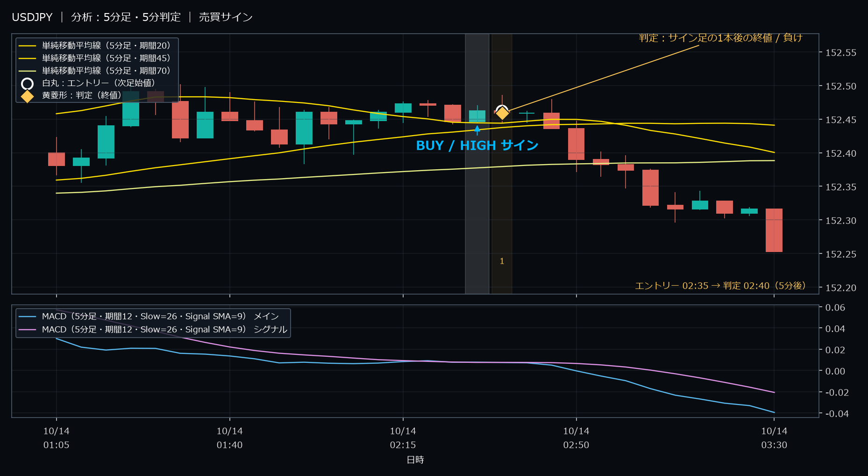This screenshot has width=868, height=476.
Task: Click the 0.06 MACD axis label
Action: point(835,308)
